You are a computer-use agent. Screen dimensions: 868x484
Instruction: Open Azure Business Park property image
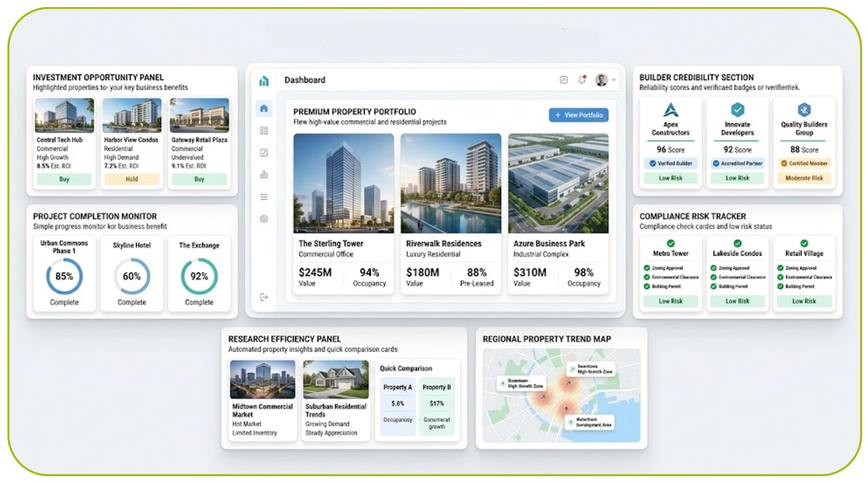558,183
